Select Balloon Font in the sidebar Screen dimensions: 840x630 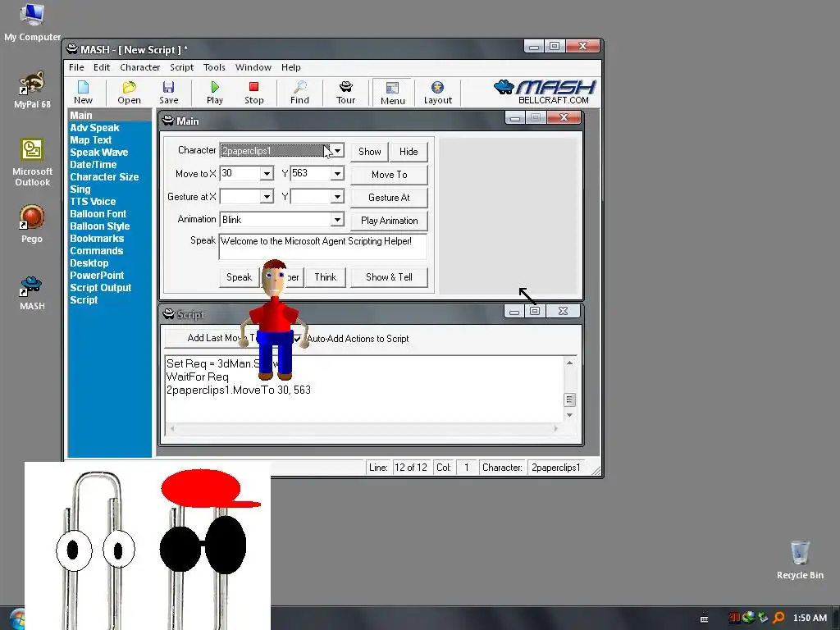point(98,214)
